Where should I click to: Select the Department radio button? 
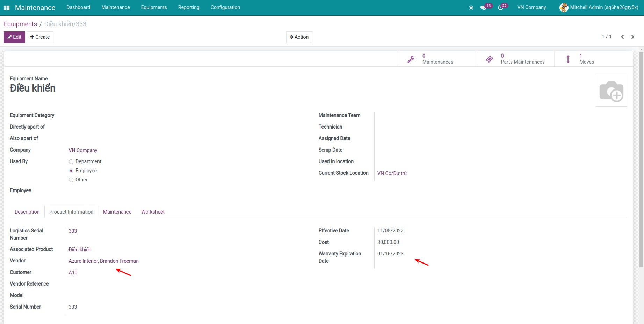[x=71, y=161]
